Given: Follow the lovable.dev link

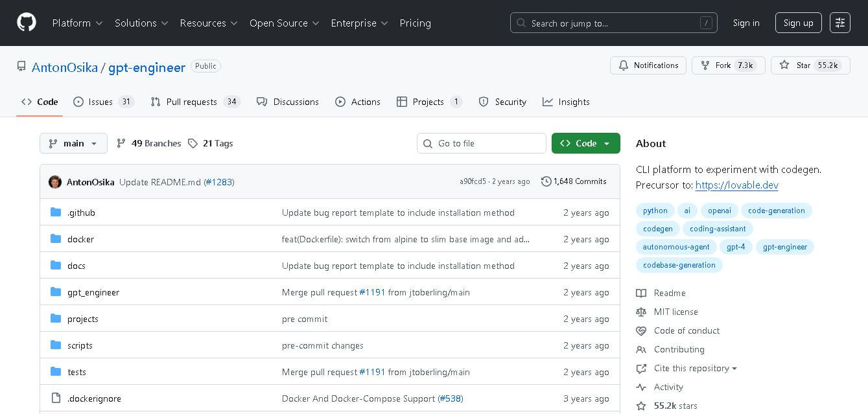Looking at the screenshot, I should tap(736, 185).
